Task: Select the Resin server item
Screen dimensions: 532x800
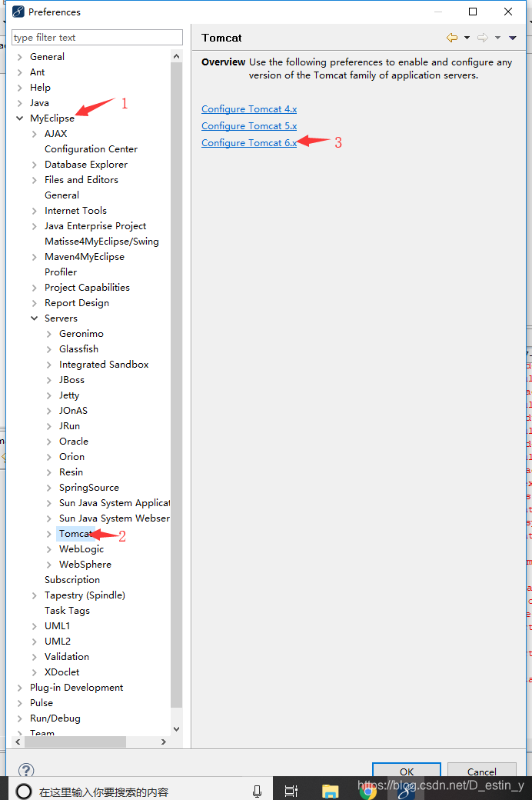Action: pos(71,472)
